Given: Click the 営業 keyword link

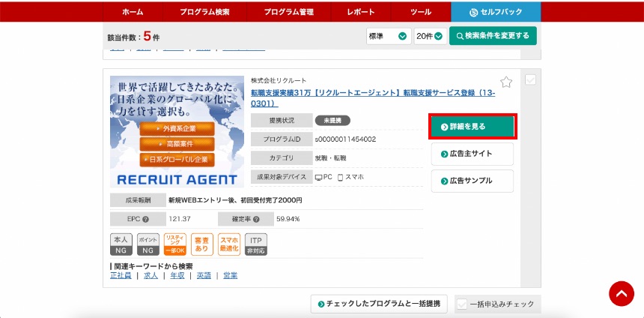Looking at the screenshot, I should (231, 276).
